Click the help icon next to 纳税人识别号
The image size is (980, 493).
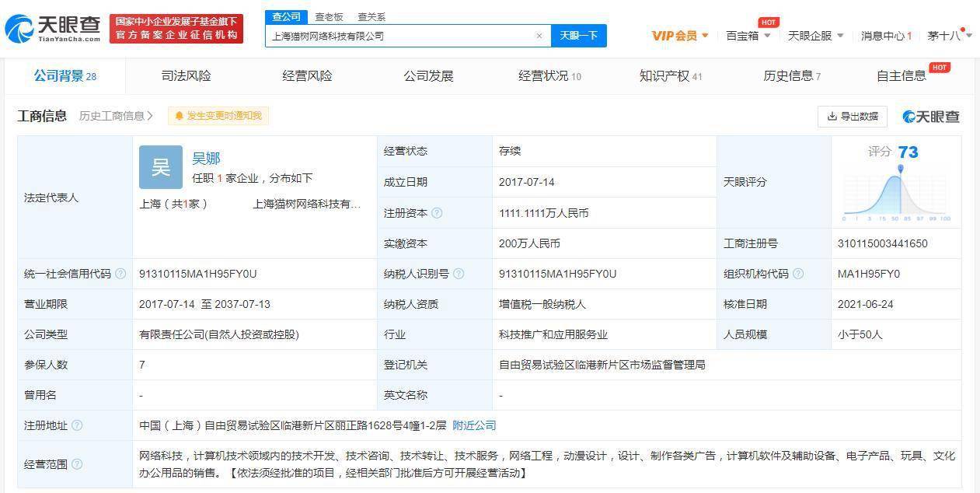click(x=459, y=274)
